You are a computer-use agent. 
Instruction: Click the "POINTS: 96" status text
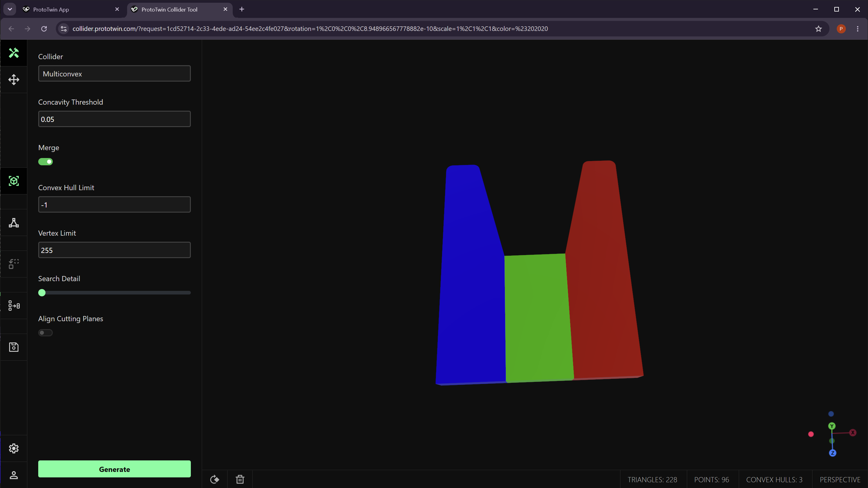(712, 480)
